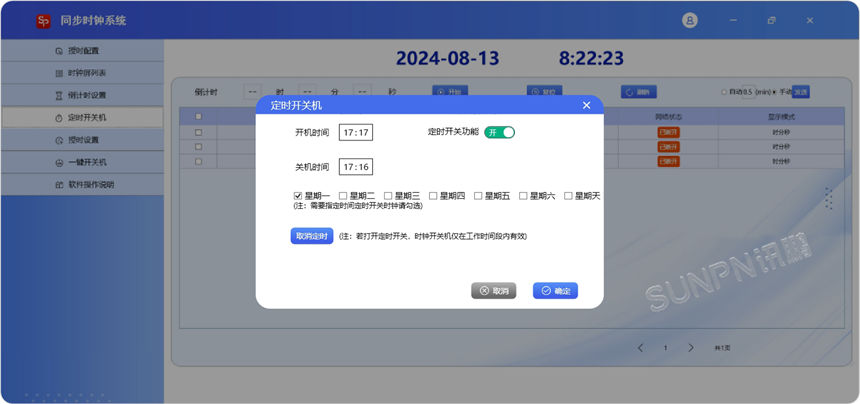Close the 定时开关机 dialog with X
The height and width of the screenshot is (404, 860).
coord(586,105)
